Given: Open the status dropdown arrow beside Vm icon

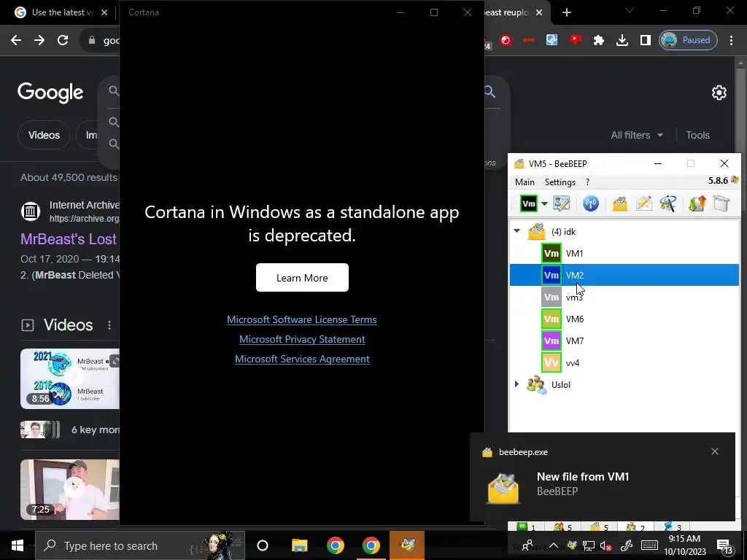Looking at the screenshot, I should (544, 204).
